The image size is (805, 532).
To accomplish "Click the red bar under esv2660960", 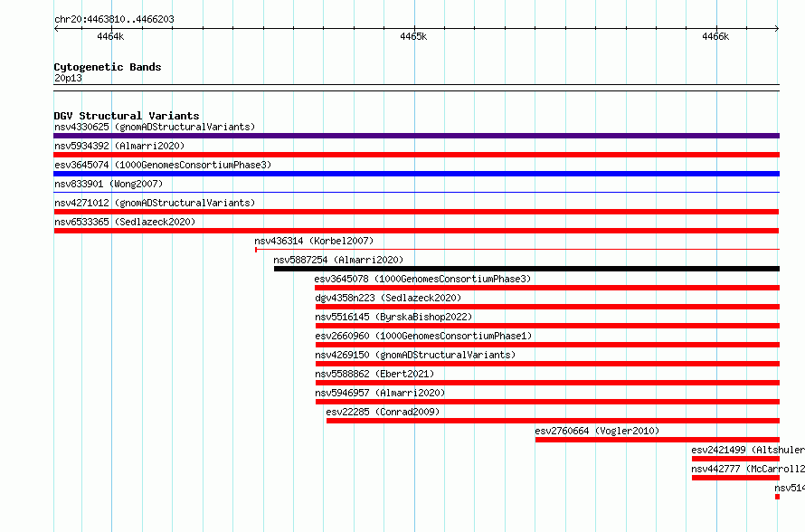I will (547, 345).
